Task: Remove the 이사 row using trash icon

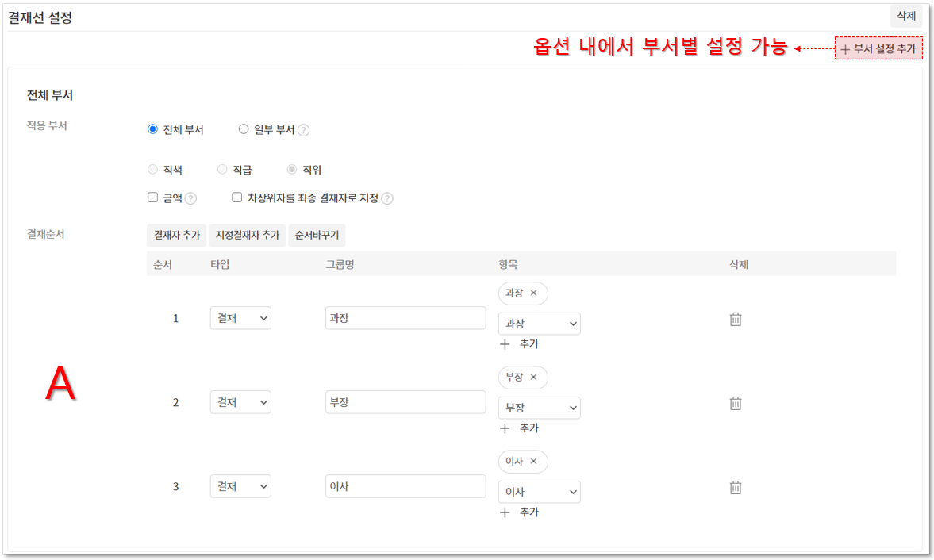Action: pos(735,487)
